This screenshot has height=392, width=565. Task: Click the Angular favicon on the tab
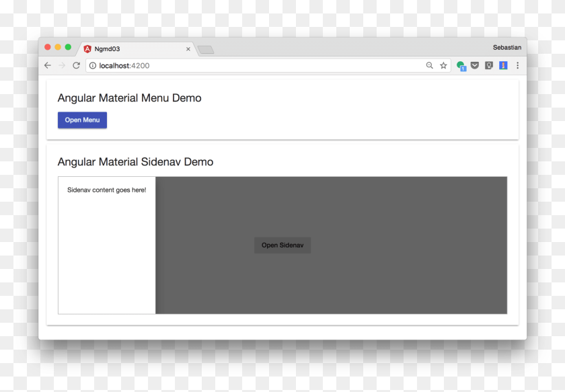(x=87, y=48)
